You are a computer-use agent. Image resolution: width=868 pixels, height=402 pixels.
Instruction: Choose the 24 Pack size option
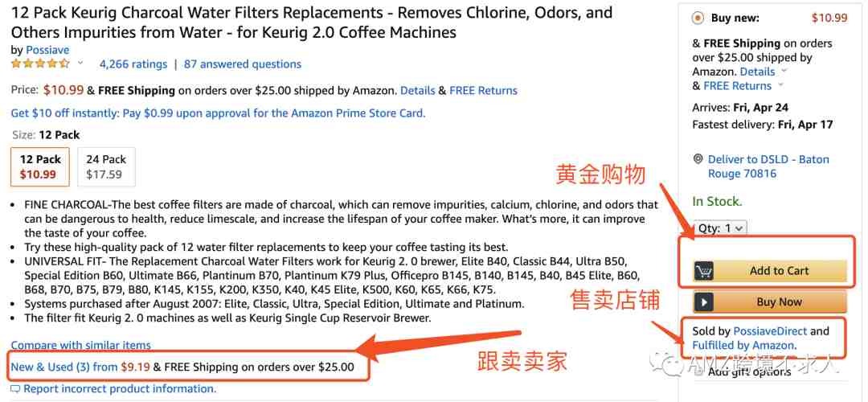[x=106, y=166]
